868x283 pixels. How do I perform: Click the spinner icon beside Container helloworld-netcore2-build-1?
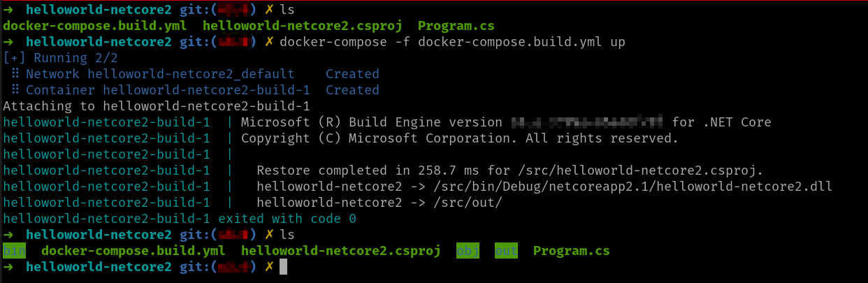coord(15,90)
